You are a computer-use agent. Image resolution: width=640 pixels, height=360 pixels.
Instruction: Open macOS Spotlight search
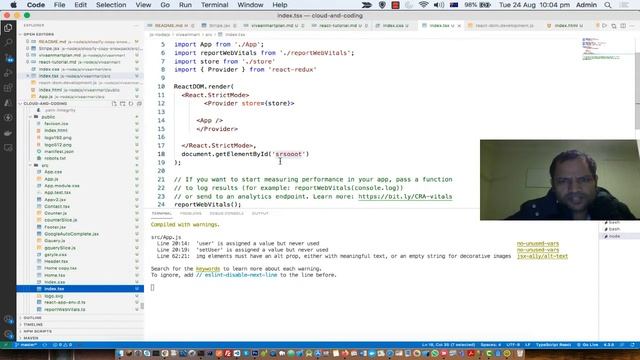pos(608,5)
